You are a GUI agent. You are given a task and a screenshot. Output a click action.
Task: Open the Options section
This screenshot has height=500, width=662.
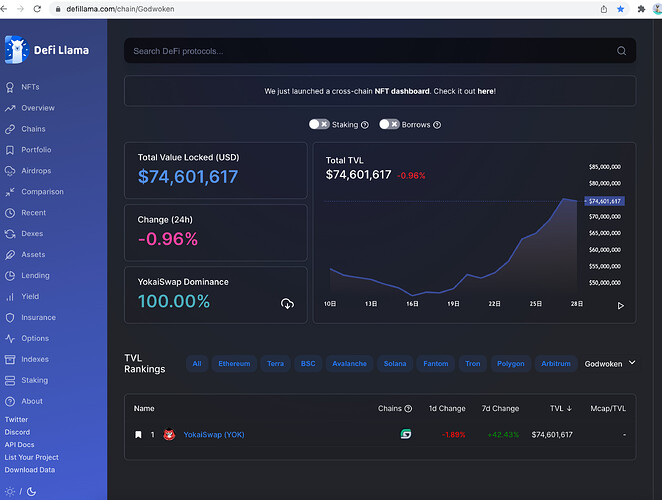[27, 338]
